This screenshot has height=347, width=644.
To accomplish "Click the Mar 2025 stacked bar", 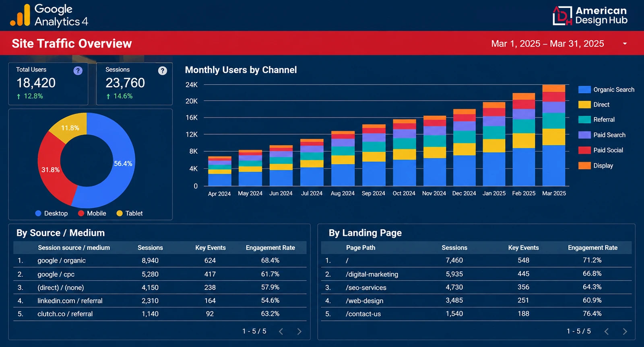I will [x=554, y=135].
